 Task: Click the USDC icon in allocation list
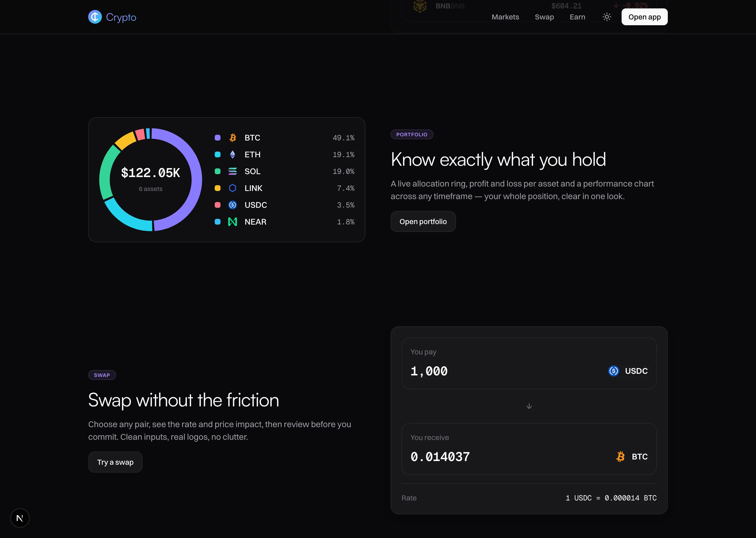tap(233, 205)
